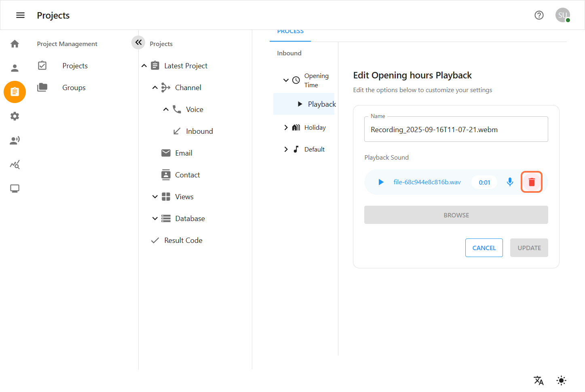
Task: Click the Name input field
Action: point(456,130)
